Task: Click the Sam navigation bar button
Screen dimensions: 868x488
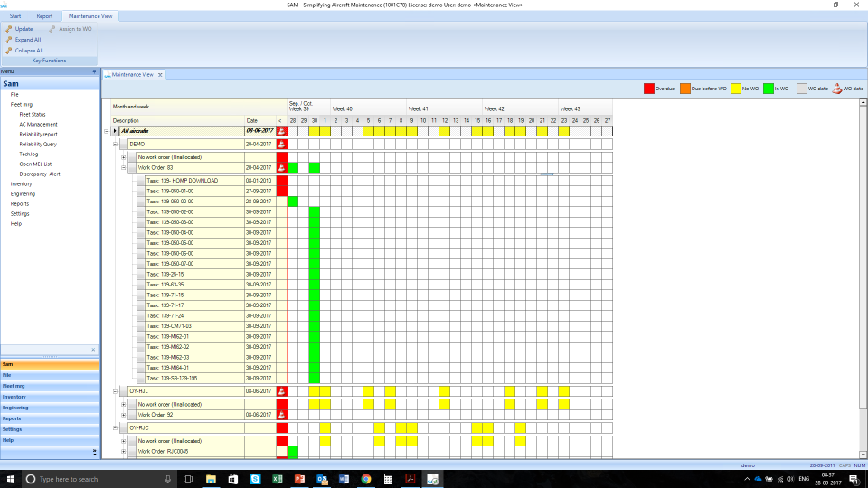Action: click(49, 364)
